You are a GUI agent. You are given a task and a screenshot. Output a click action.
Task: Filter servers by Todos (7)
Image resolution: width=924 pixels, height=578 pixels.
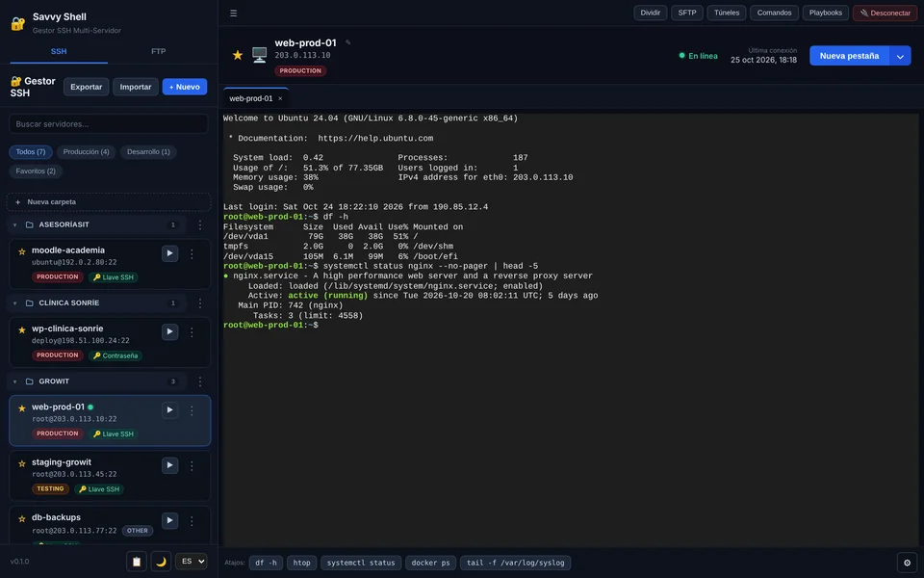click(31, 152)
